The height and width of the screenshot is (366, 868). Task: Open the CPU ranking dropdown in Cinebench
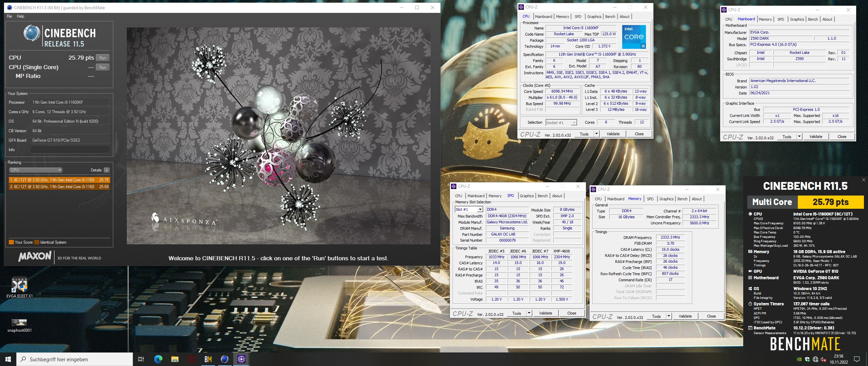[x=36, y=170]
